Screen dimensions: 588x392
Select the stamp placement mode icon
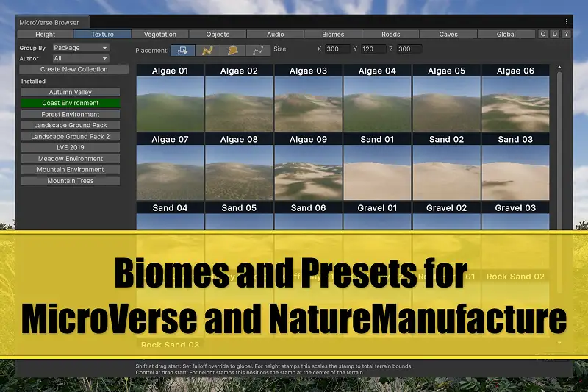[x=183, y=50]
